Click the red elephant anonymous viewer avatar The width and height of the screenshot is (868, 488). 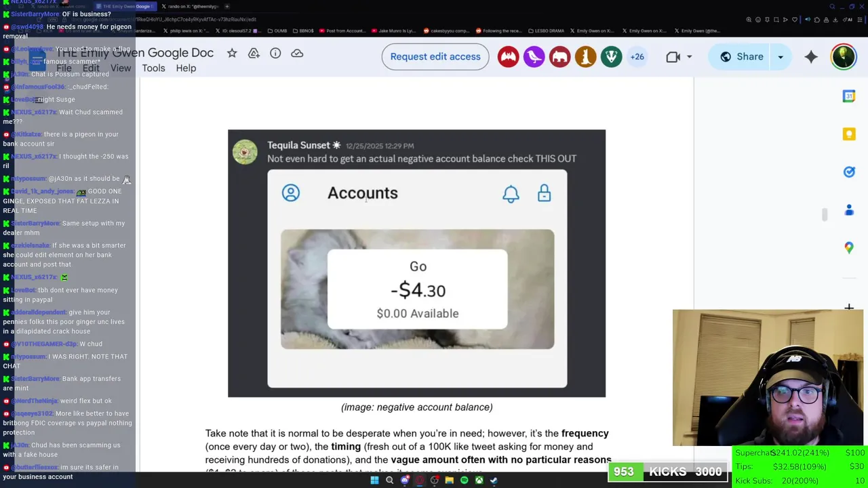tap(559, 57)
